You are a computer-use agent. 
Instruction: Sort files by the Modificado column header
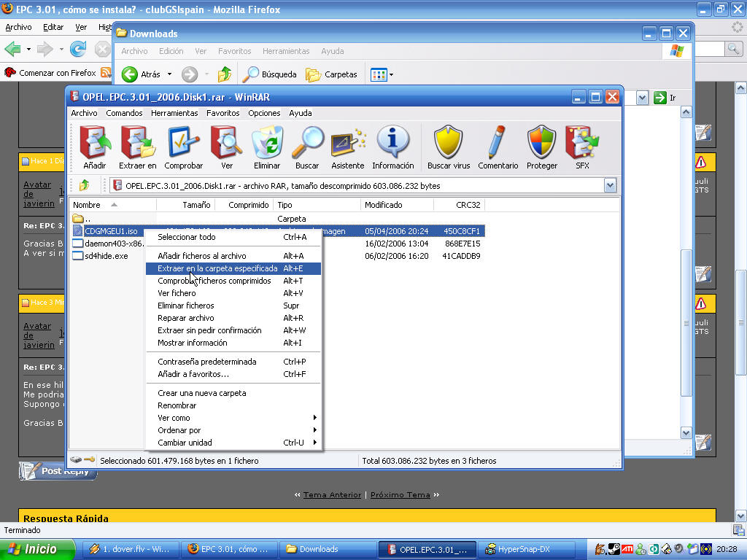point(384,205)
